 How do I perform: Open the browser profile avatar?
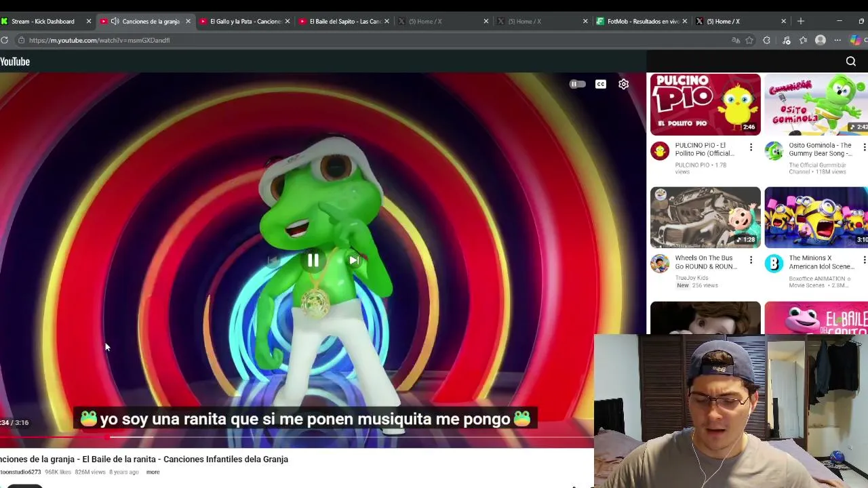pyautogui.click(x=821, y=40)
